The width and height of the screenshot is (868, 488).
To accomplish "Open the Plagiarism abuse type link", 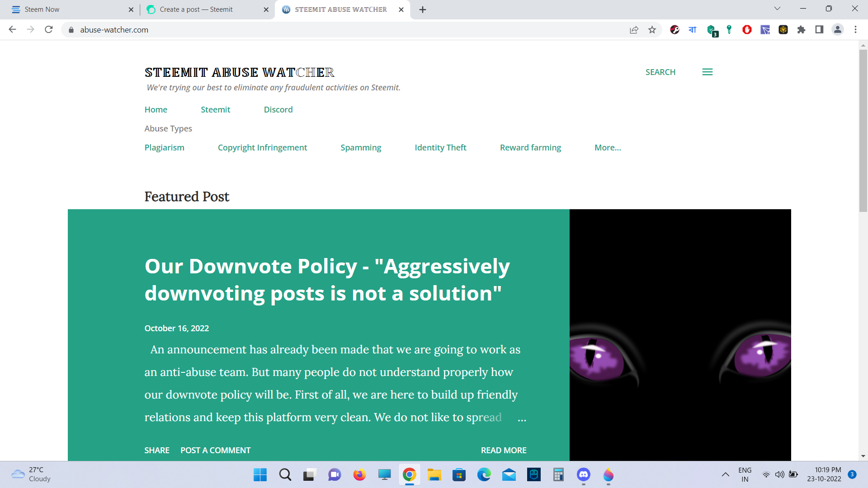I will 164,148.
